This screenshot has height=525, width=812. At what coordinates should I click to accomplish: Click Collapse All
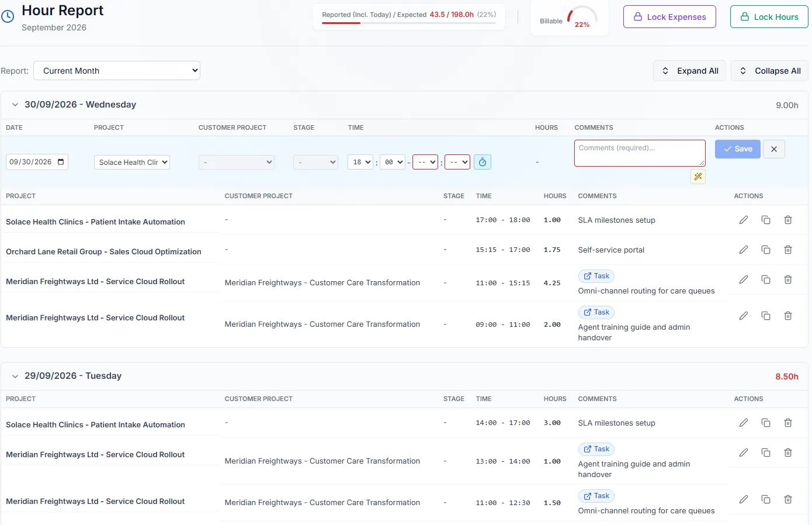770,71
